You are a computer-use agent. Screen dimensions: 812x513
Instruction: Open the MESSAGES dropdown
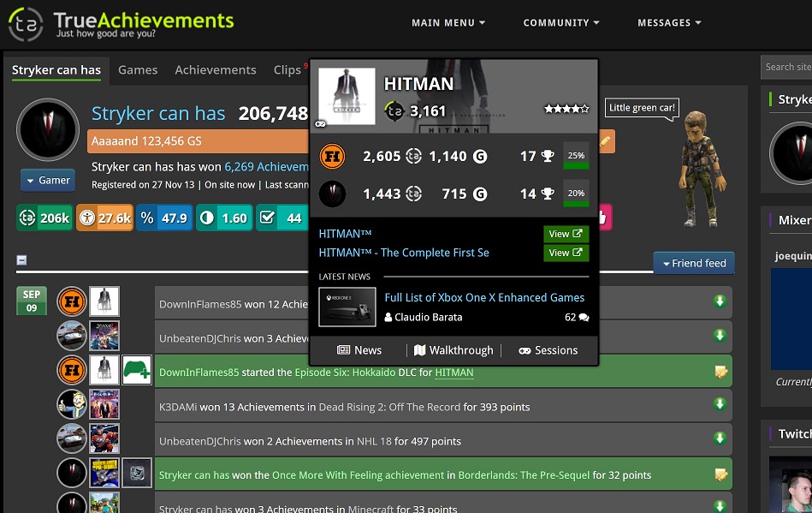click(669, 23)
